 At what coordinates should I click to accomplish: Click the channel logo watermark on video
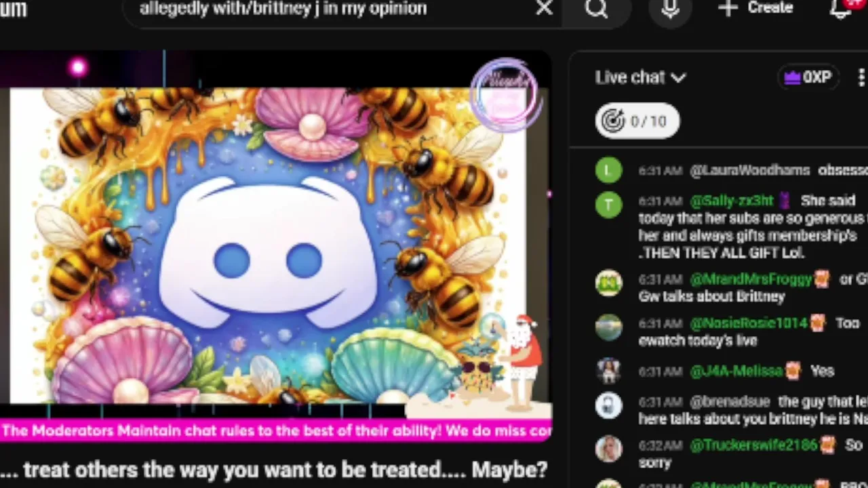[505, 94]
